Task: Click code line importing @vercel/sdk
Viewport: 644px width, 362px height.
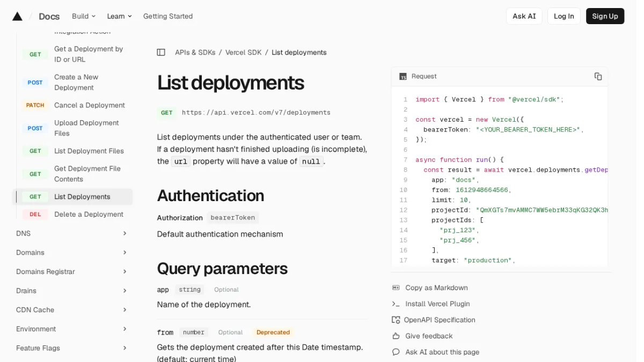Action: (489, 99)
